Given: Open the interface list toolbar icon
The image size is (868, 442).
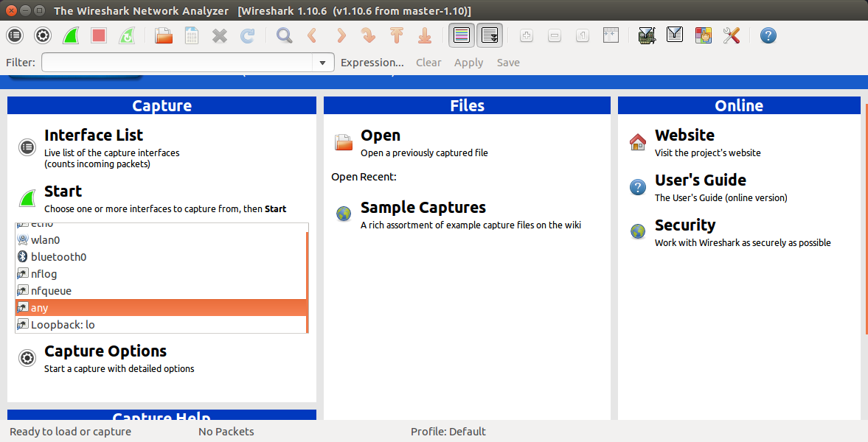Looking at the screenshot, I should [x=15, y=35].
